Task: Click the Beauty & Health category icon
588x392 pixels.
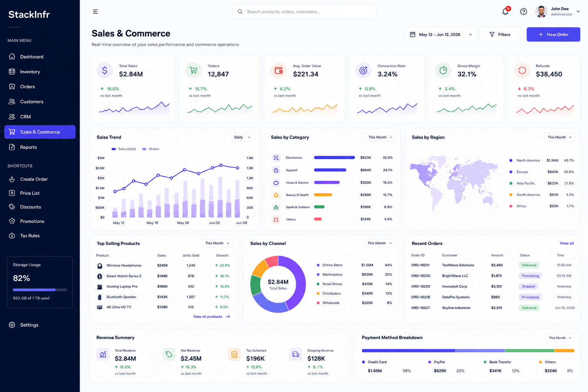Action: point(276,195)
